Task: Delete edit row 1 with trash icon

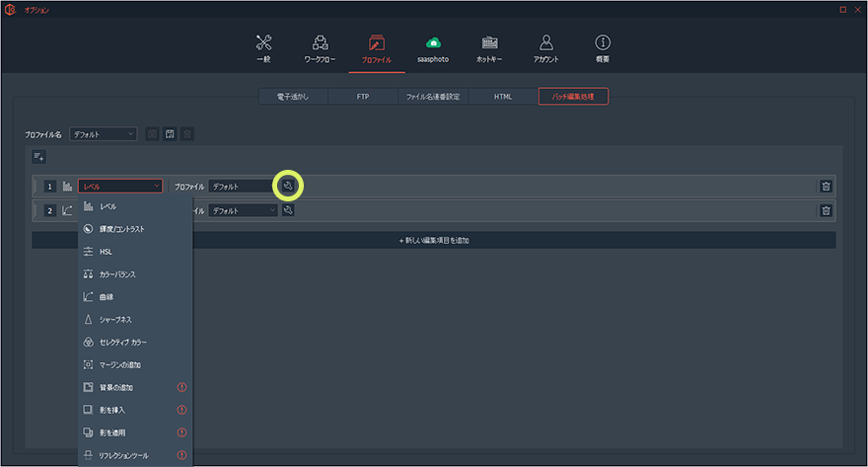Action: [x=826, y=186]
